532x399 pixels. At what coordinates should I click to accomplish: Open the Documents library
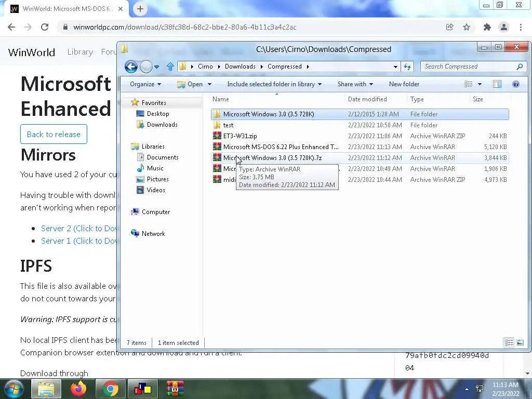click(163, 157)
